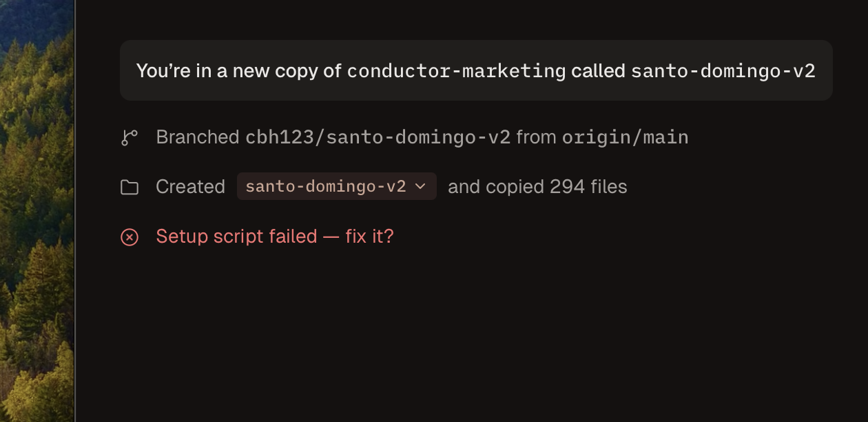
Task: Click the red error circle icon
Action: pos(130,237)
